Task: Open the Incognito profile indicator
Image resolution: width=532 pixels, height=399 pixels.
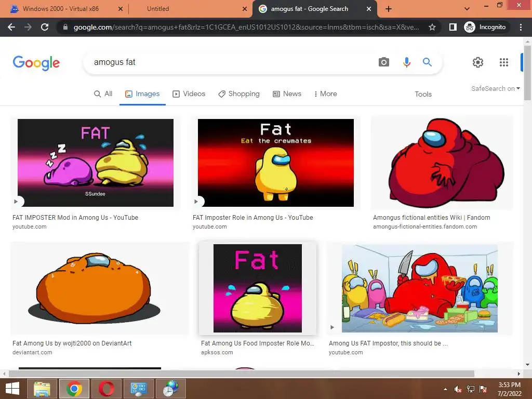Action: click(485, 27)
